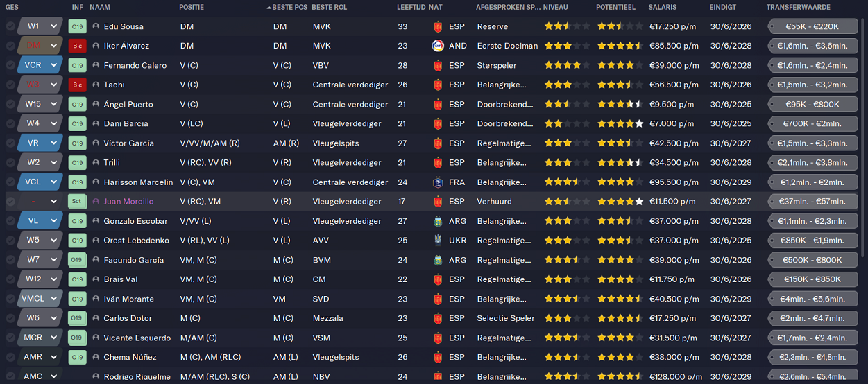Click the France flag for Harisson Marcelin
Screen dimensions: 868x384
pyautogui.click(x=438, y=182)
